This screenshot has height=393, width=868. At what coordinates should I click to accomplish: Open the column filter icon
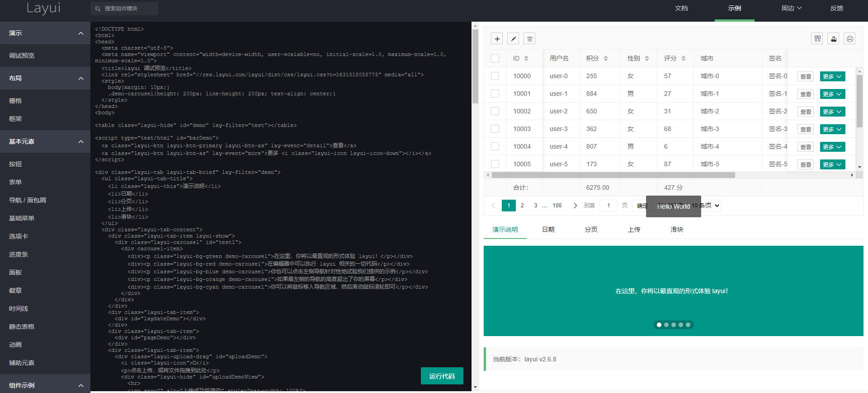click(x=817, y=39)
